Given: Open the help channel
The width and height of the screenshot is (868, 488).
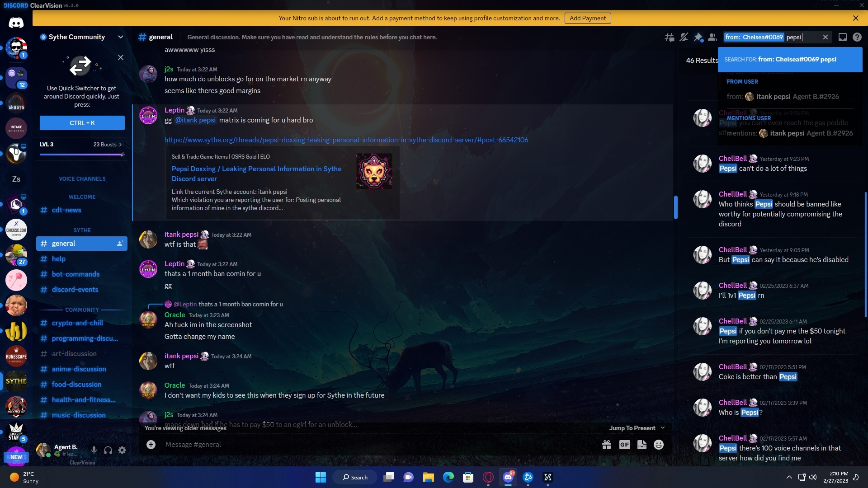Looking at the screenshot, I should click(59, 259).
